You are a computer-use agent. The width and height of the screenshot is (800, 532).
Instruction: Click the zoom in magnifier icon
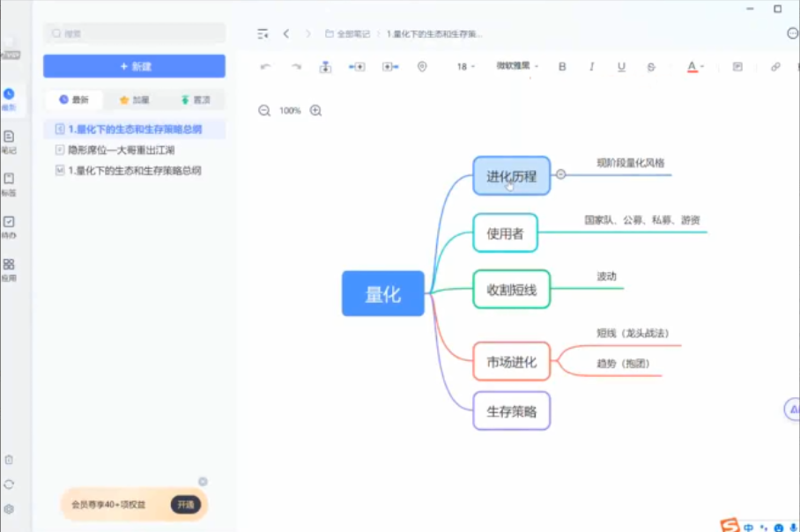[315, 111]
